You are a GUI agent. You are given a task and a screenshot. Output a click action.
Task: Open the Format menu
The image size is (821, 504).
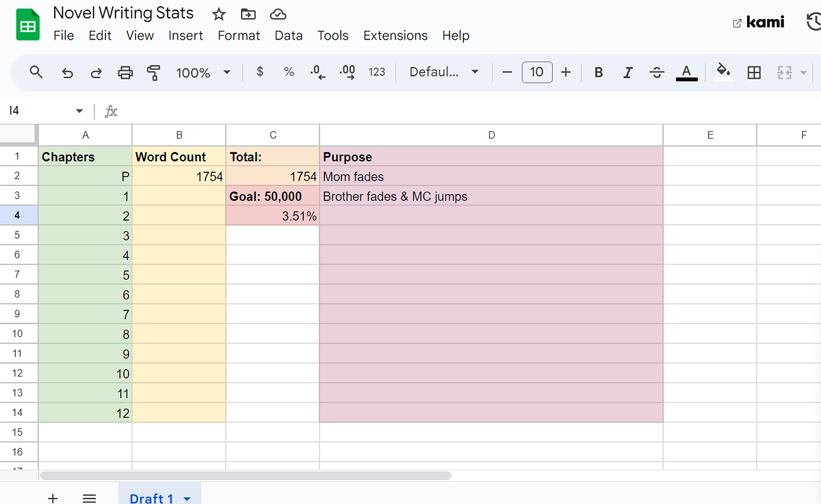pyautogui.click(x=239, y=36)
